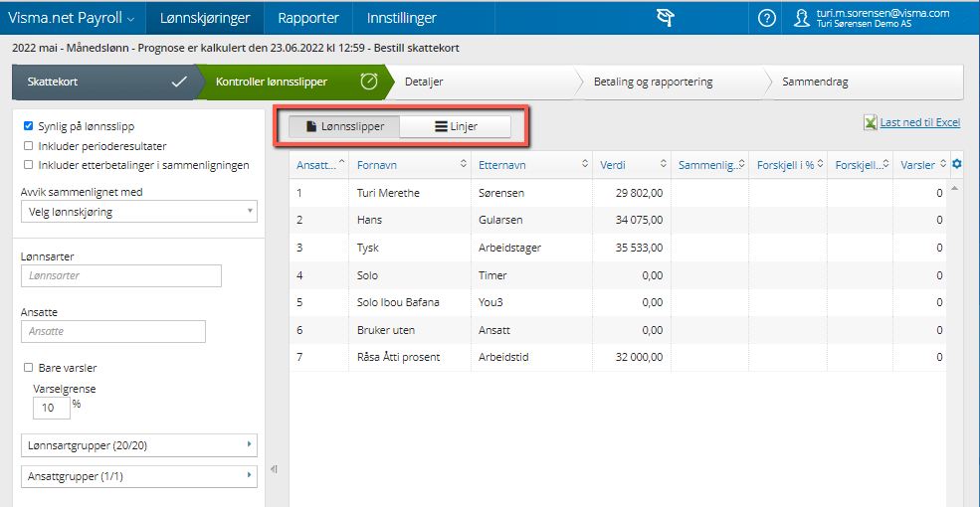Select the Hans Gularsen row
Screen dimensions: 980x507
coord(618,221)
